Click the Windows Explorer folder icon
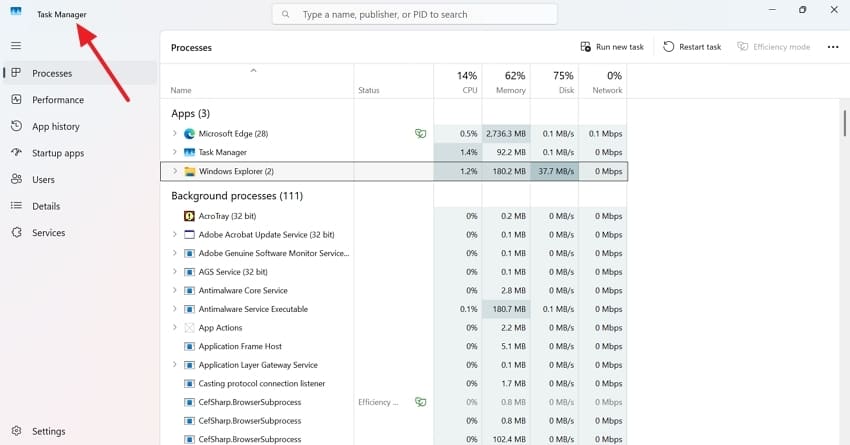The width and height of the screenshot is (850, 445). [189, 171]
